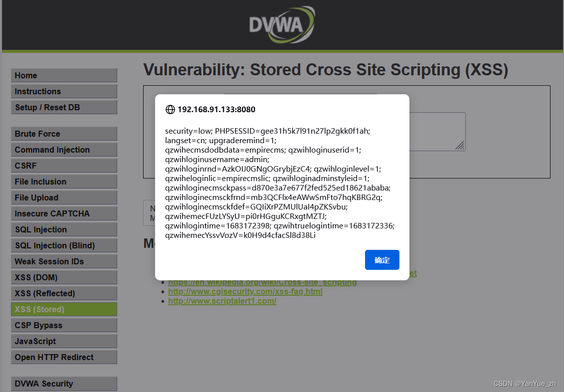The image size is (564, 392).
Task: Select Setup / Reset DB
Action: (64, 107)
